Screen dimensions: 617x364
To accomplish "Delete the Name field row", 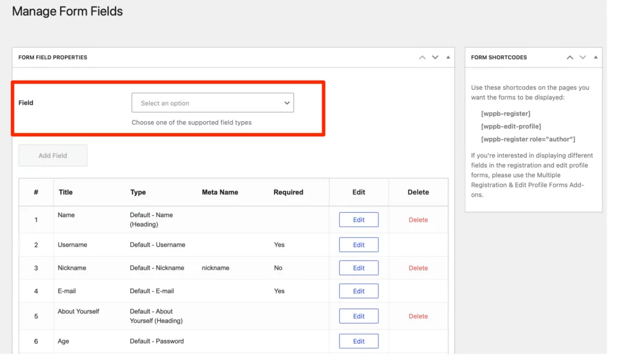I will [x=418, y=220].
